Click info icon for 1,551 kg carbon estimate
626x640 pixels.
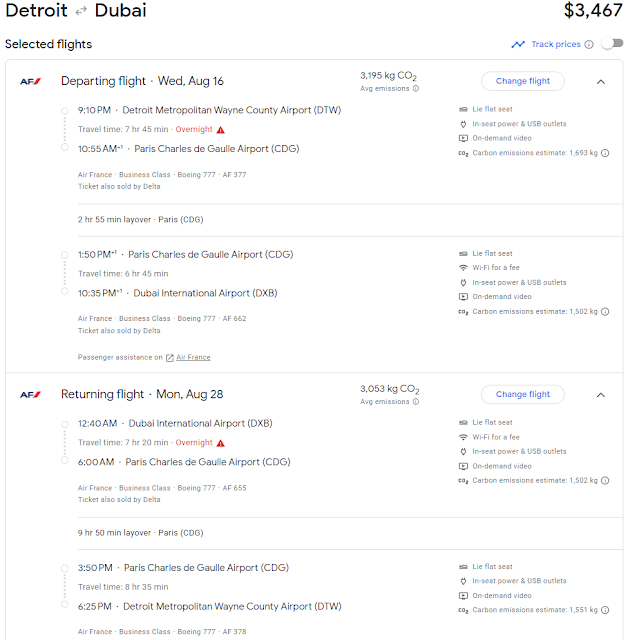pos(605,610)
